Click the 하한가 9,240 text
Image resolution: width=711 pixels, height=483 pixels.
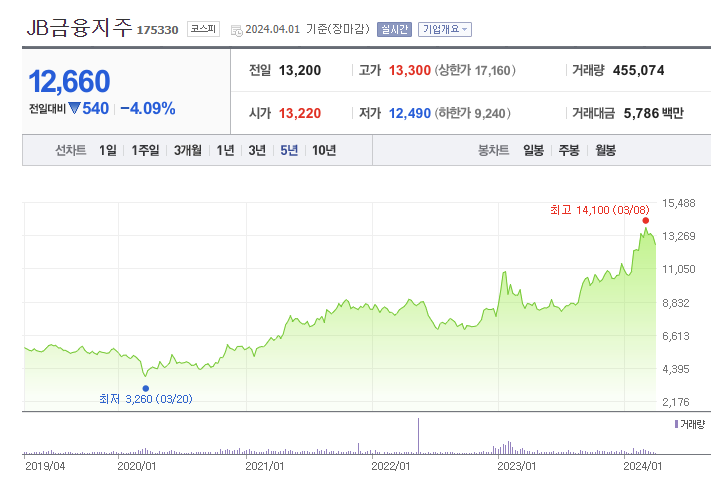(473, 113)
